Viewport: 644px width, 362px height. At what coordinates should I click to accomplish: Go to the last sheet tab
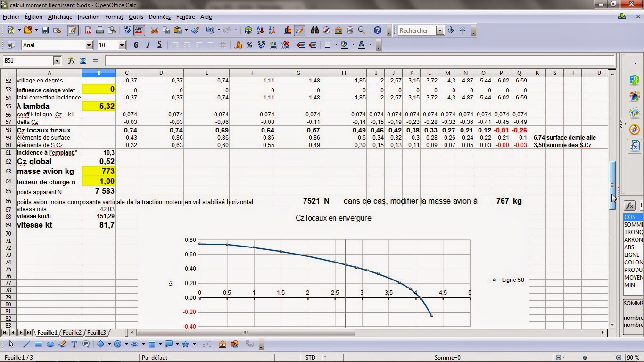point(29,332)
